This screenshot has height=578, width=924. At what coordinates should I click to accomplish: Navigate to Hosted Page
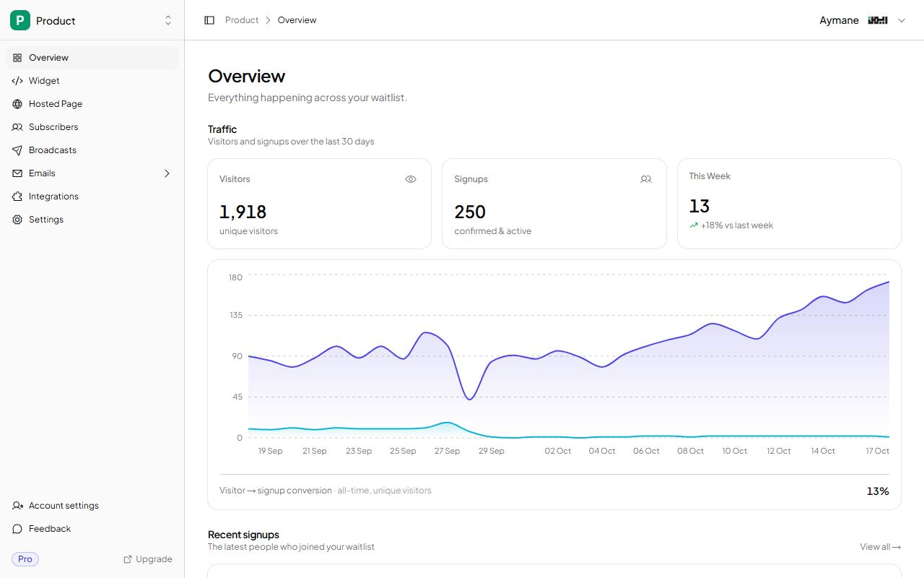[92, 104]
